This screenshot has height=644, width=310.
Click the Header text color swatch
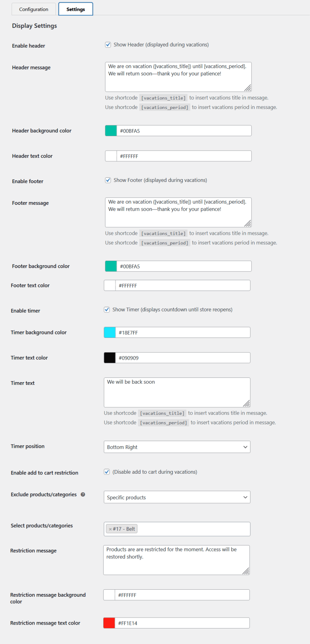(108, 156)
